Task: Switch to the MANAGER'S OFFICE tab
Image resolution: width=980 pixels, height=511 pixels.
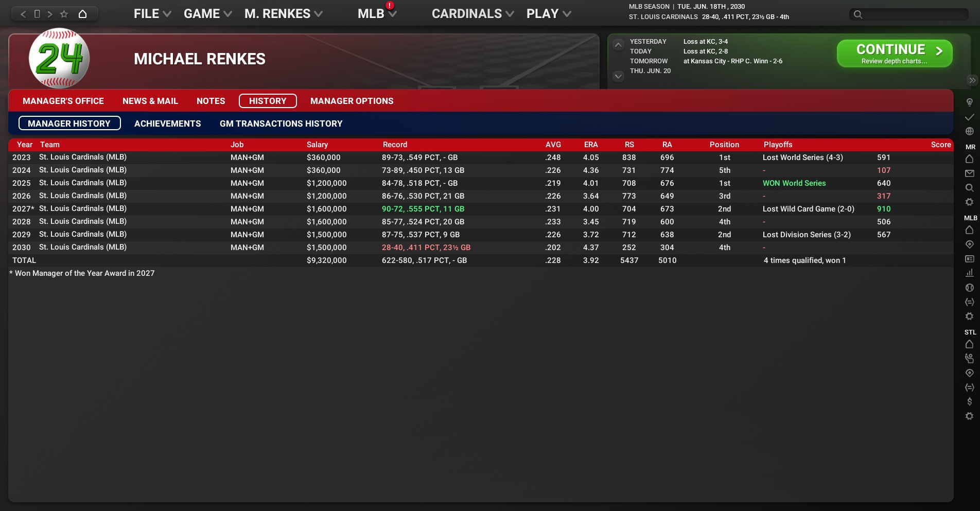Action: [x=63, y=101]
